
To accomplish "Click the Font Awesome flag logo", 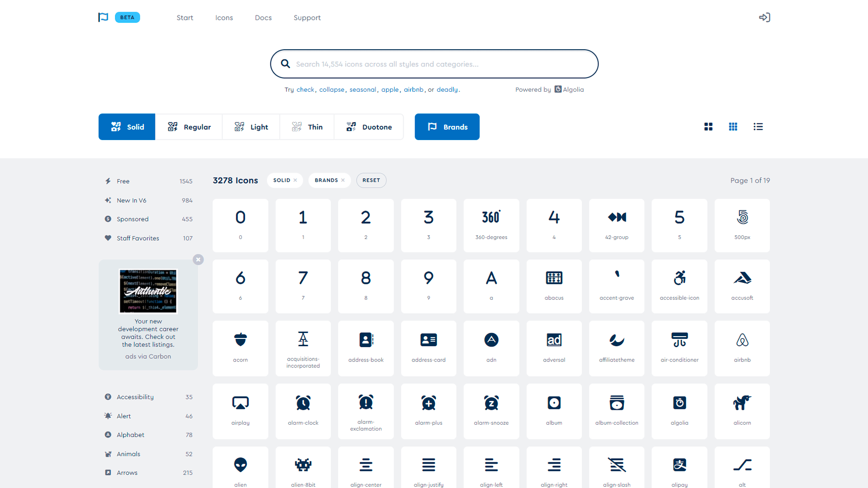I will [103, 18].
